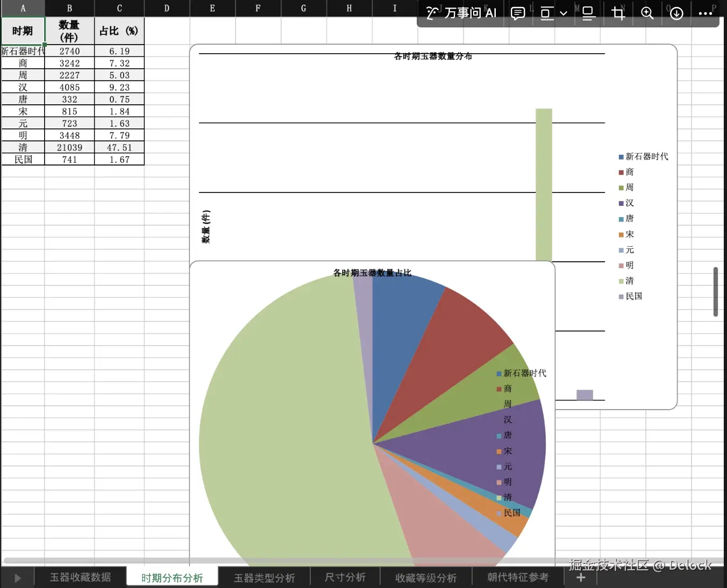The height and width of the screenshot is (588, 727).
Task: Select cell showing 47.51
Action: click(119, 147)
